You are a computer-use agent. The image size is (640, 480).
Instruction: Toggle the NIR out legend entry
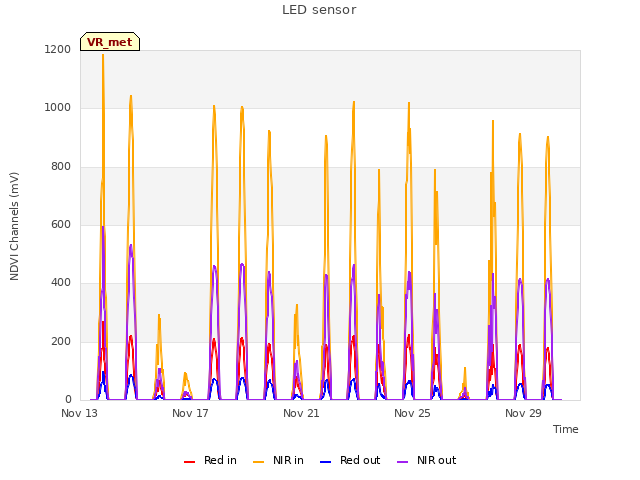point(427,460)
